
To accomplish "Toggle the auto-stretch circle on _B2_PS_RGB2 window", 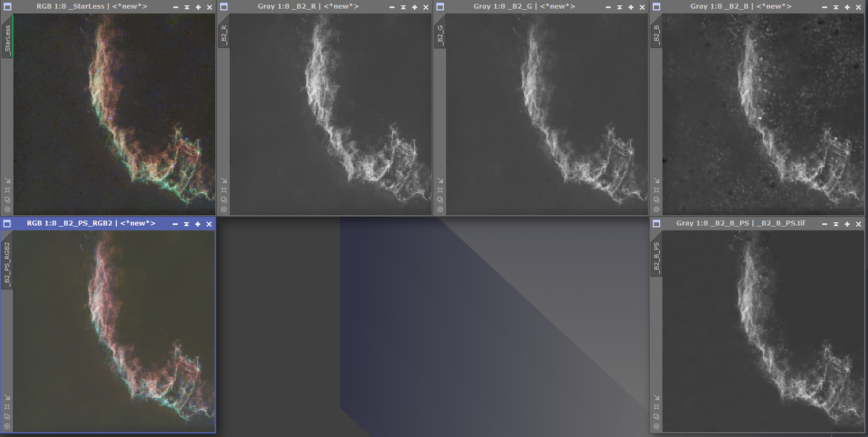I will pyautogui.click(x=7, y=427).
